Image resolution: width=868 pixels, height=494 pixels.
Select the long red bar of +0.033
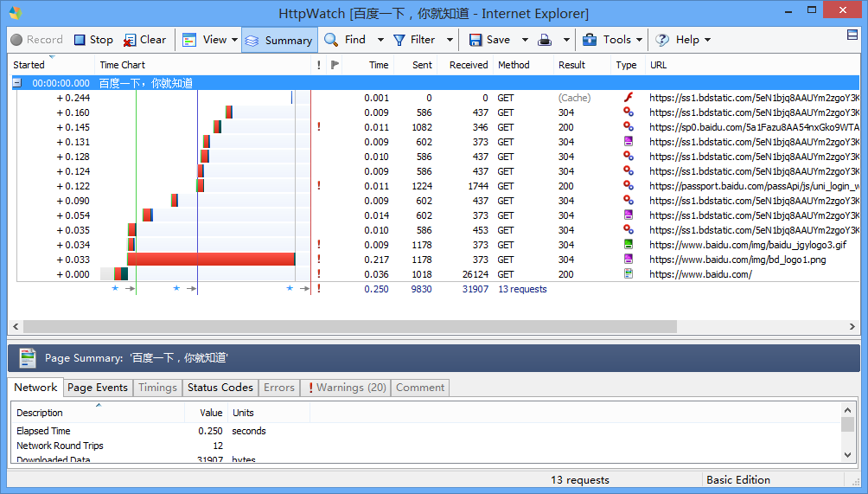[x=211, y=260]
